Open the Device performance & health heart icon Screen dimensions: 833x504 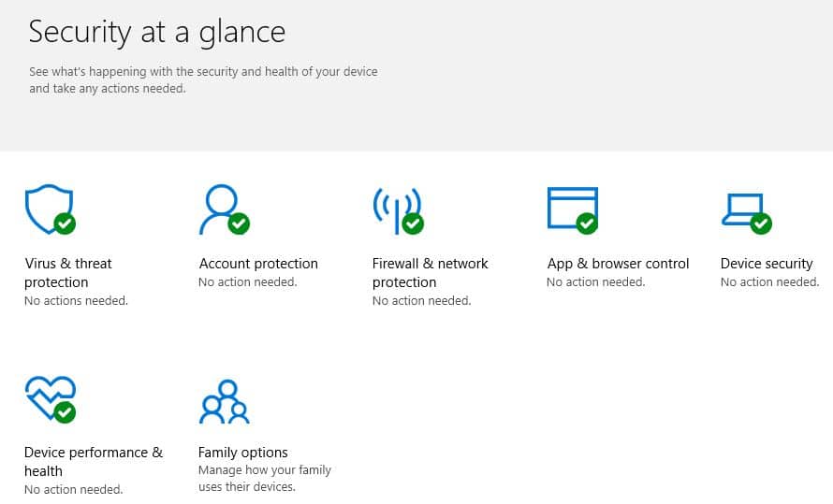50,399
